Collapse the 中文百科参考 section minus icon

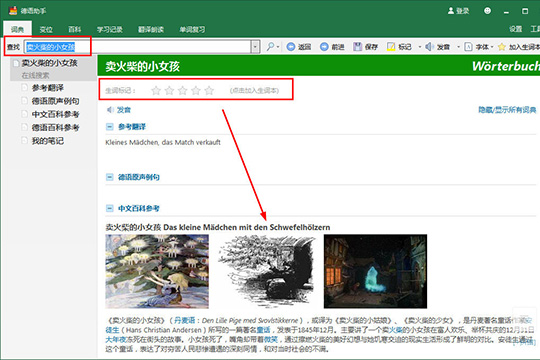110,208
